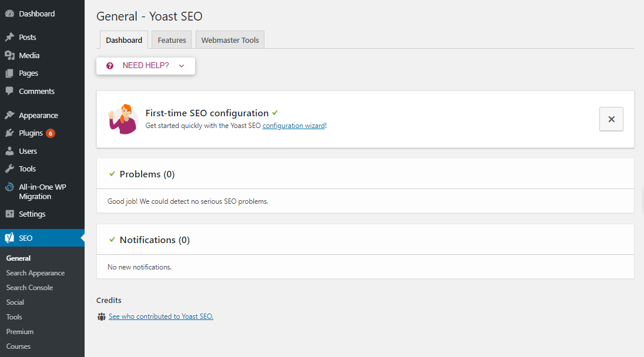Switch to the Features tab
This screenshot has width=644, height=357.
click(172, 40)
